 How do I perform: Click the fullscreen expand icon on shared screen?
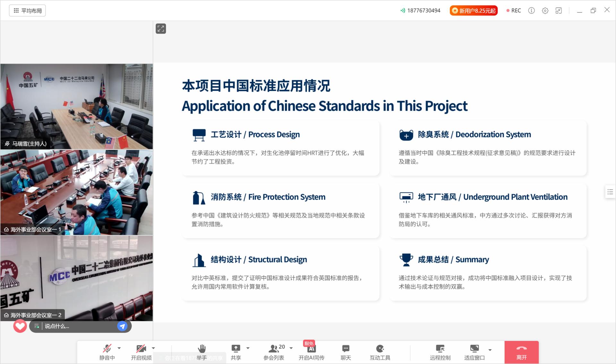161,29
